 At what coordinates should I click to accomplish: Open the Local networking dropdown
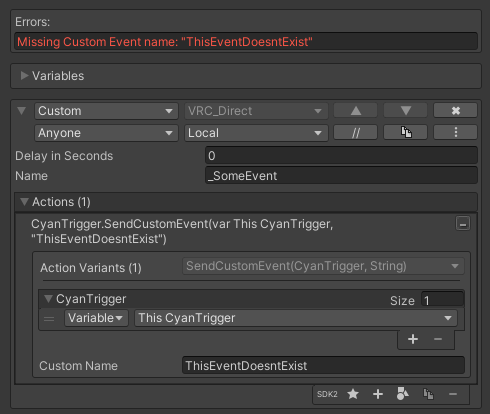tap(256, 133)
